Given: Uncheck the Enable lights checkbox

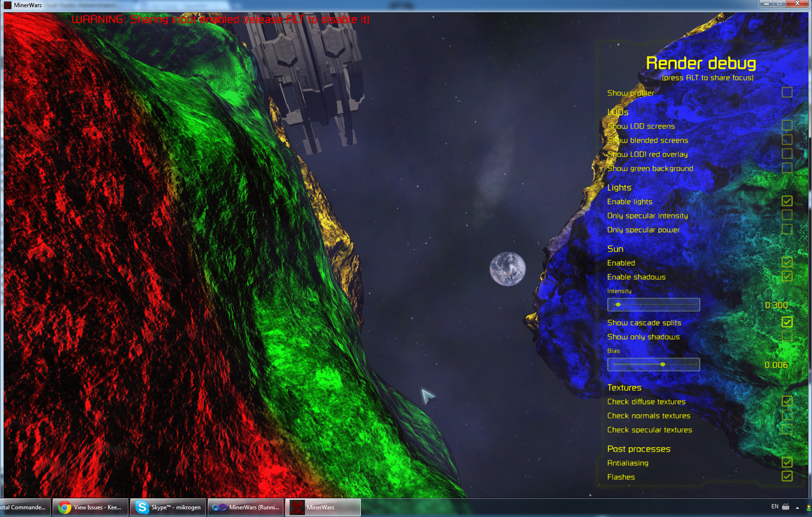Looking at the screenshot, I should pos(787,201).
